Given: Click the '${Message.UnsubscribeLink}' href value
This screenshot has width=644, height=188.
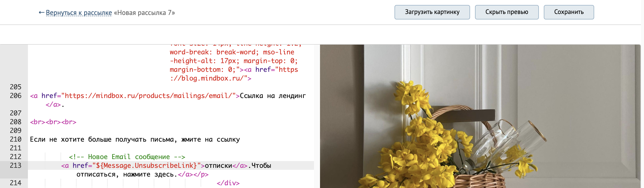Looking at the screenshot, I should 147,166.
